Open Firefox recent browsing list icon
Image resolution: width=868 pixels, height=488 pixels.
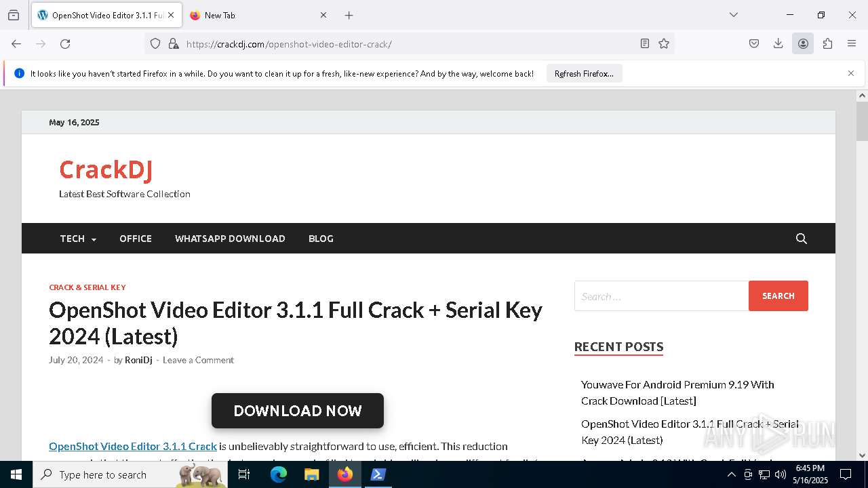(x=14, y=15)
